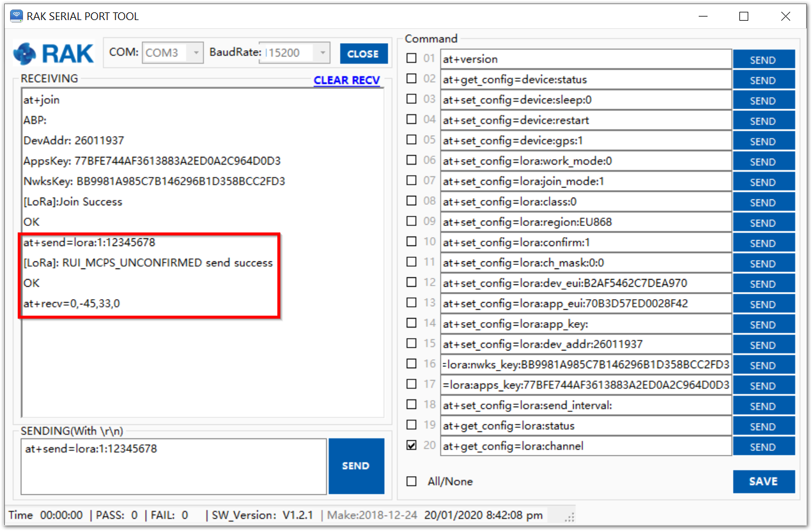This screenshot has height=531, width=812.
Task: Check command 04 device:restart checkbox
Action: pos(411,119)
